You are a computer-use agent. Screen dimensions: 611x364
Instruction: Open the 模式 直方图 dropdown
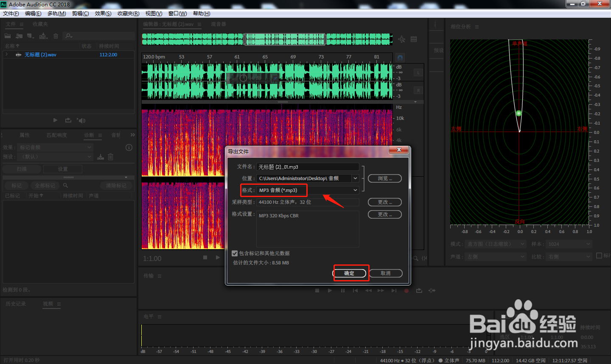496,244
